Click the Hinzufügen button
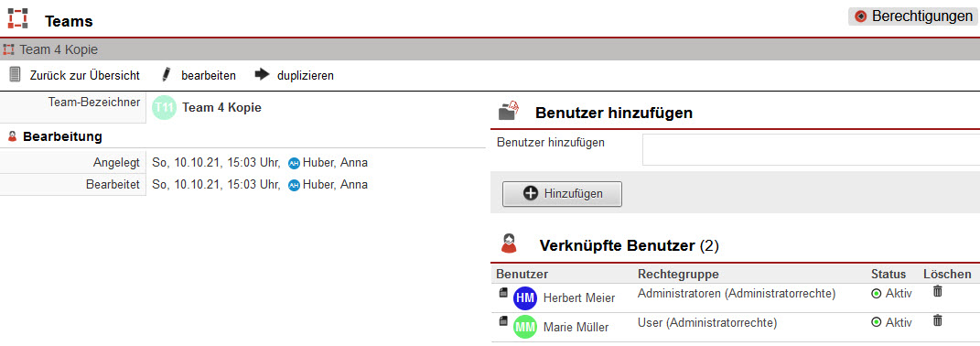The height and width of the screenshot is (346, 980). coord(562,194)
